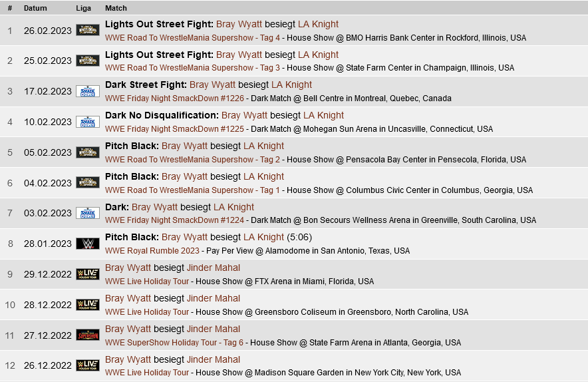The width and height of the screenshot is (588, 382).
Task: Click the WWE logo beside Royal Rumble 2023
Action: (x=88, y=244)
